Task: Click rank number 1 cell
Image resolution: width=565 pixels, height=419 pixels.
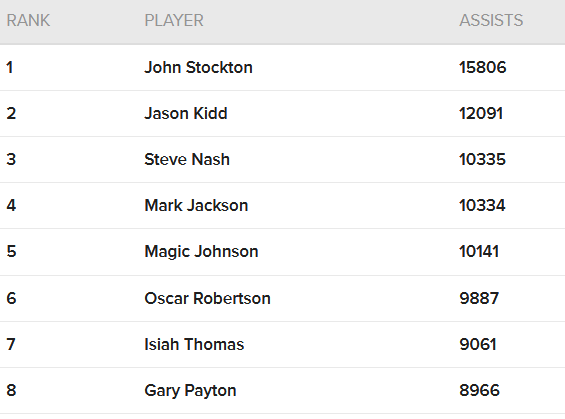Action: click(x=10, y=67)
